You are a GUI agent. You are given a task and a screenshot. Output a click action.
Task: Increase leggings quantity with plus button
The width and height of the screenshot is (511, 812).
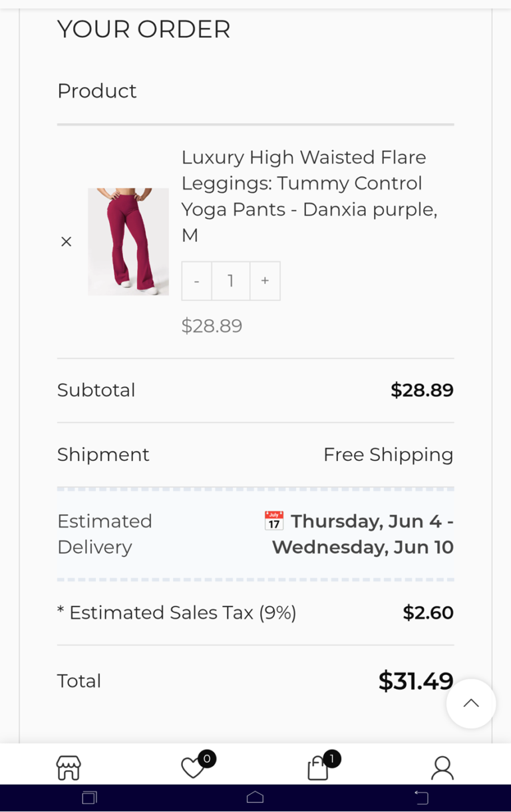point(265,281)
